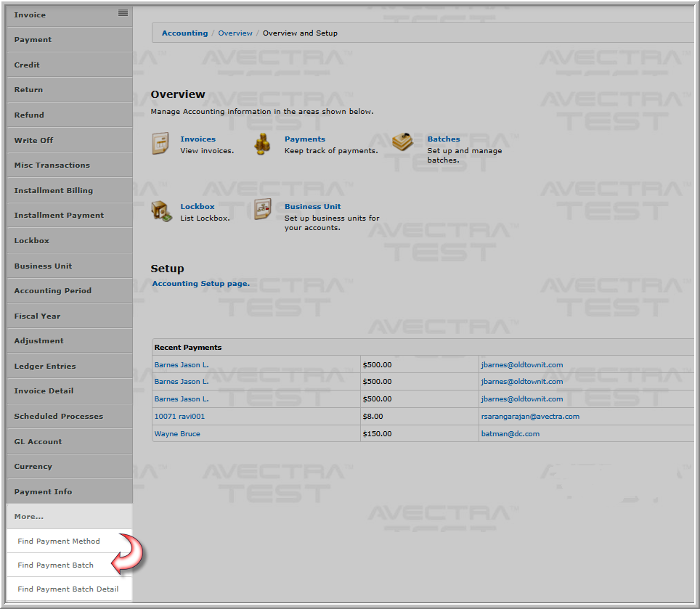The width and height of the screenshot is (700, 609).
Task: Open the Invoices overview link
Action: tap(198, 139)
